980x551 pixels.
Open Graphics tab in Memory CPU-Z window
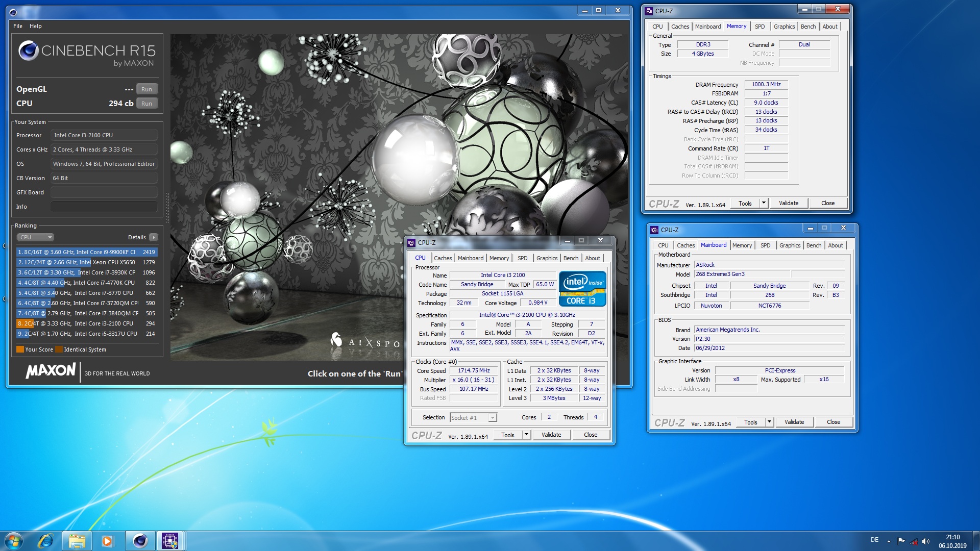pyautogui.click(x=784, y=27)
